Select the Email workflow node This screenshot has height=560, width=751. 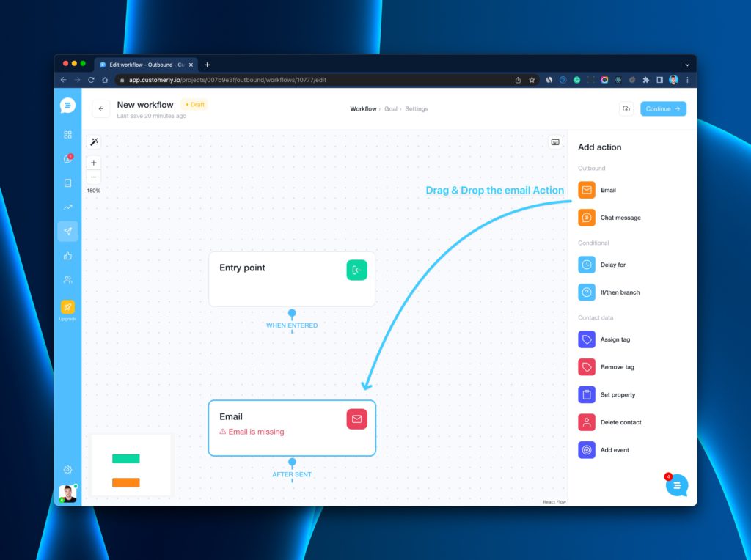[x=292, y=428]
